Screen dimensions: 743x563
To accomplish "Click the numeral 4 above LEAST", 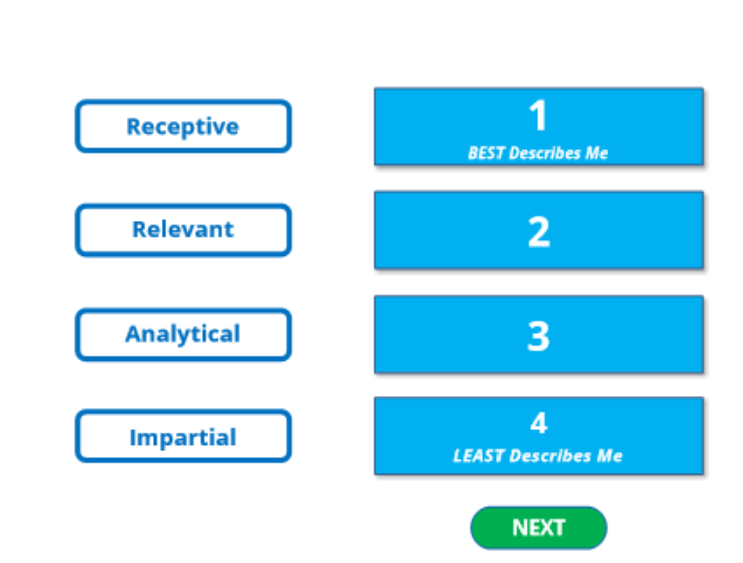I will coord(539,423).
